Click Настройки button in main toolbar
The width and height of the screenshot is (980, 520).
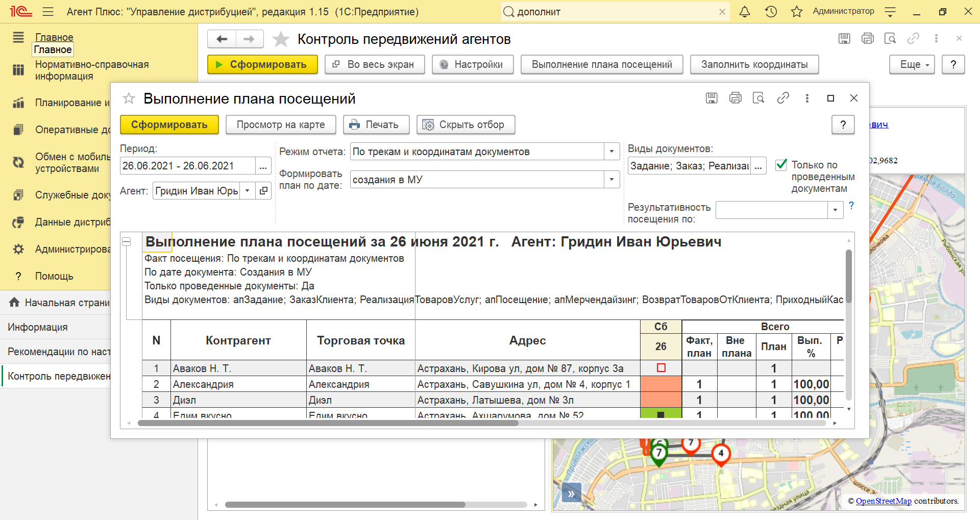click(473, 64)
